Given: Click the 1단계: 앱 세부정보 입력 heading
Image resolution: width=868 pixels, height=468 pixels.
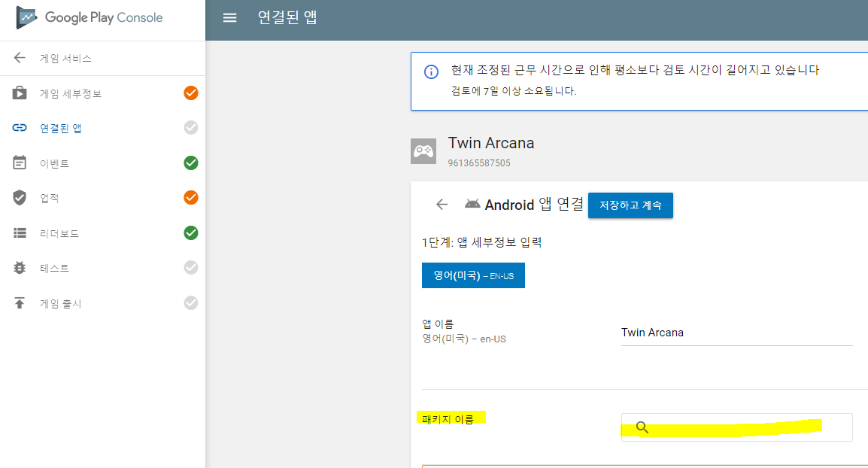Looking at the screenshot, I should (x=481, y=242).
